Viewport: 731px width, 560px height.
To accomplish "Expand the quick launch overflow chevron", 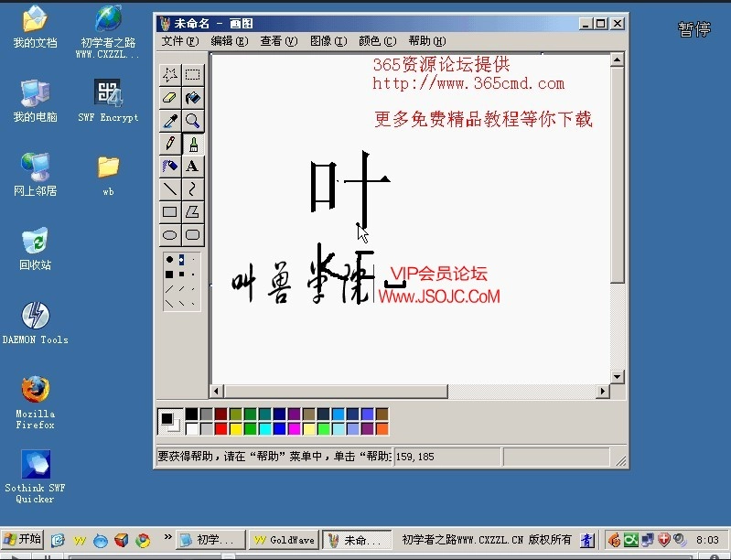I will pyautogui.click(x=167, y=537).
